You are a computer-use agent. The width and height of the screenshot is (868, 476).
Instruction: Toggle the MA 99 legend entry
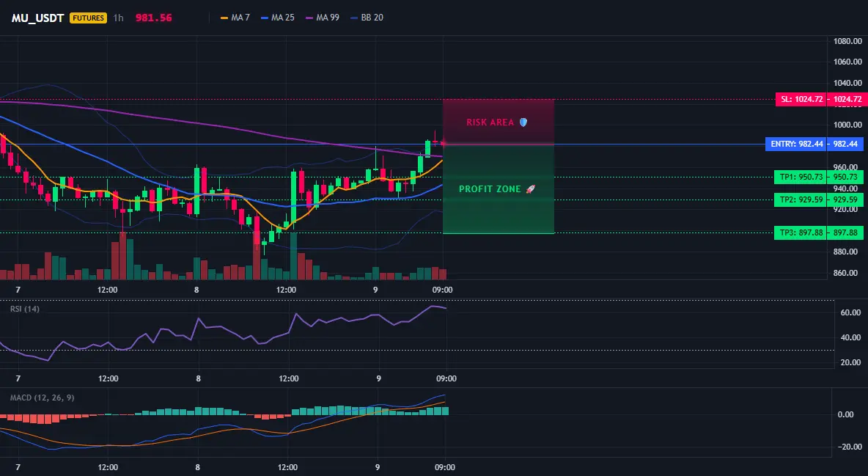(323, 18)
